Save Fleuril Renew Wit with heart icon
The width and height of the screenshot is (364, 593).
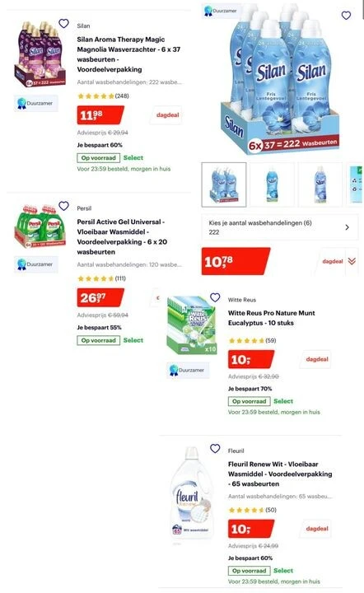point(215,449)
